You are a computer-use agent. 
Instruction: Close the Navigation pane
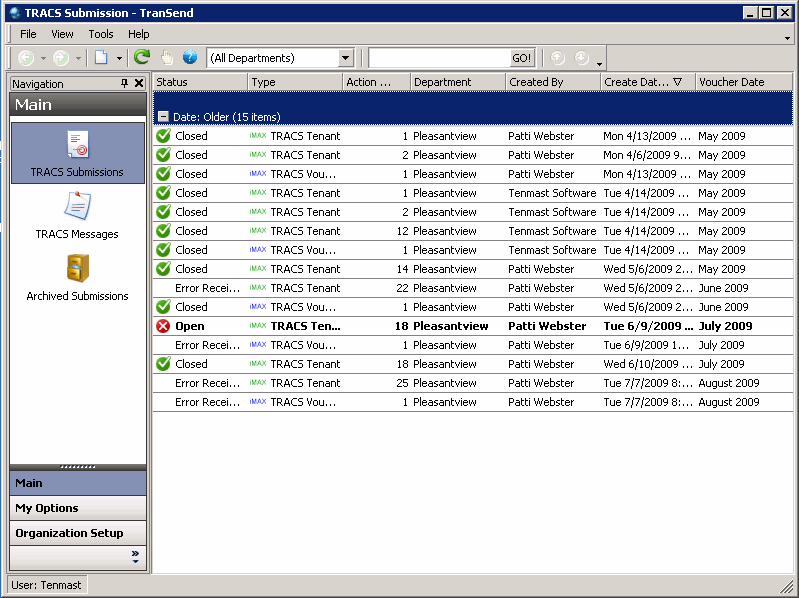(139, 84)
